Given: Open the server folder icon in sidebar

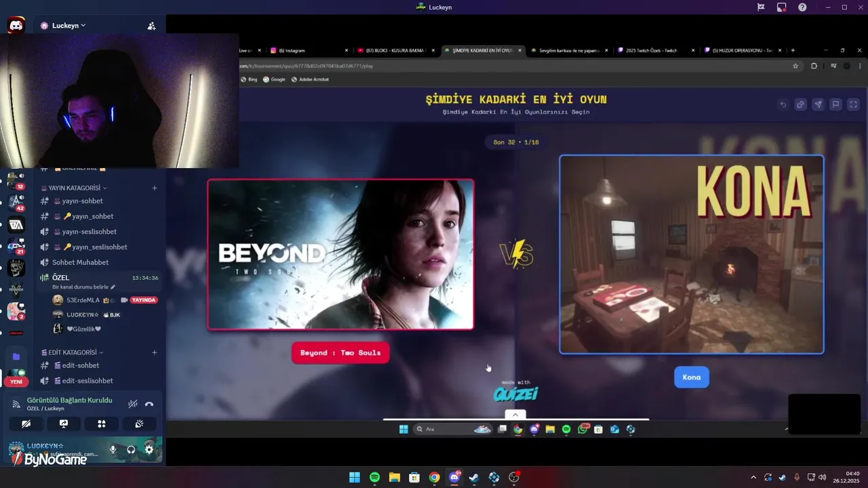Looking at the screenshot, I should coord(16,357).
